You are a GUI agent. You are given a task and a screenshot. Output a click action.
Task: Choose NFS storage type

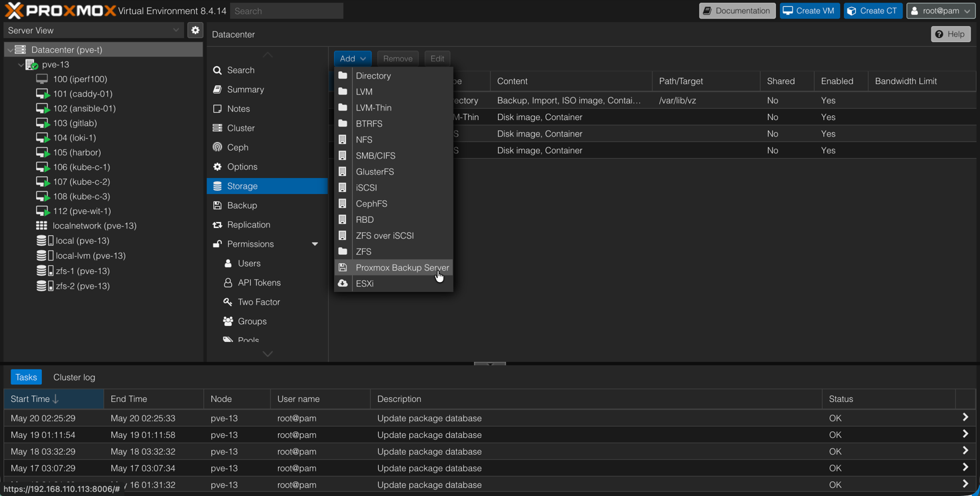[x=393, y=140]
